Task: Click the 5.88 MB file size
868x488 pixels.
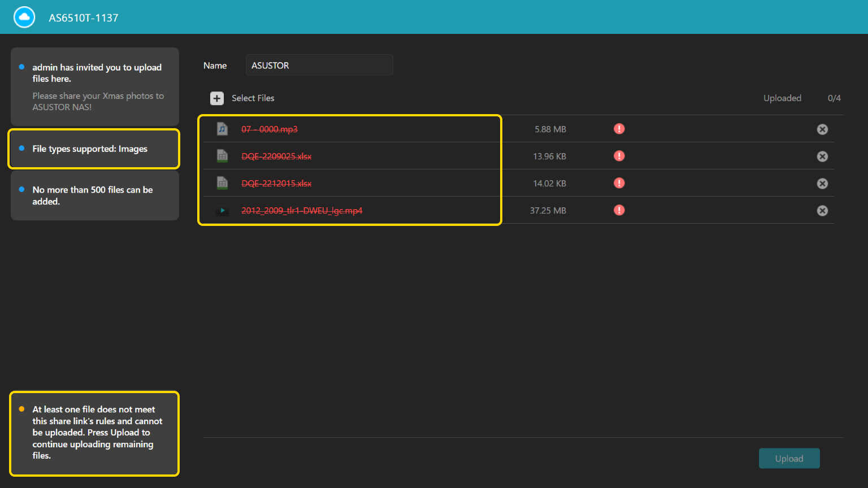Action: pos(550,129)
